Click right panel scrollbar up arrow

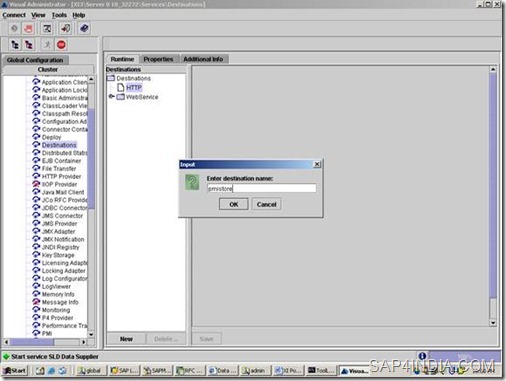(493, 69)
